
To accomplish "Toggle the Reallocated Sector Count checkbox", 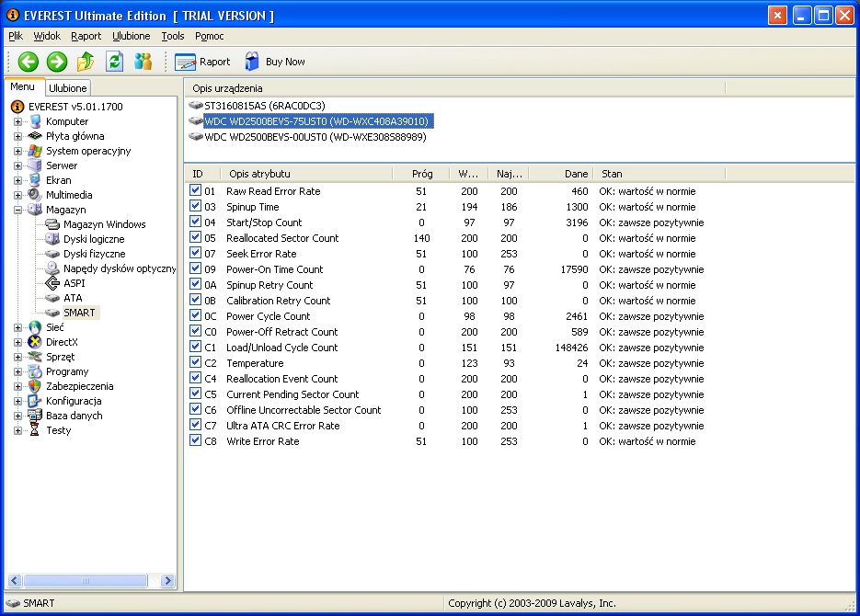I will (195, 237).
